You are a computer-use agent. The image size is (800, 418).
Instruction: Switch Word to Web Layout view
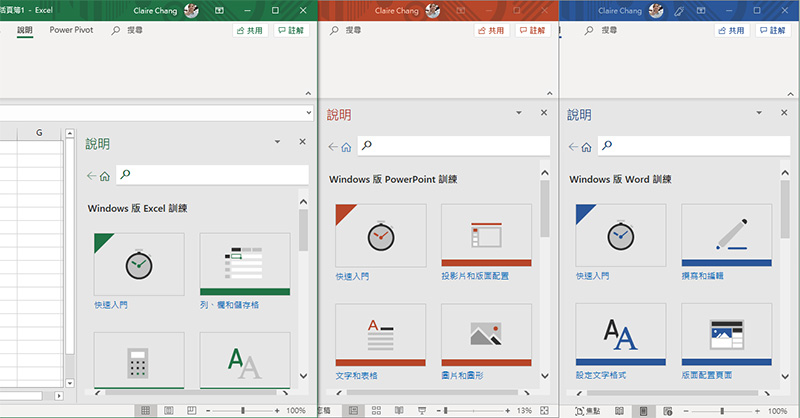pos(667,411)
